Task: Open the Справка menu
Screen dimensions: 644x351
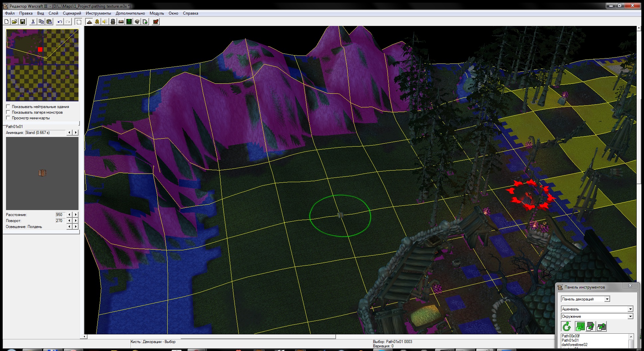Action: click(191, 13)
